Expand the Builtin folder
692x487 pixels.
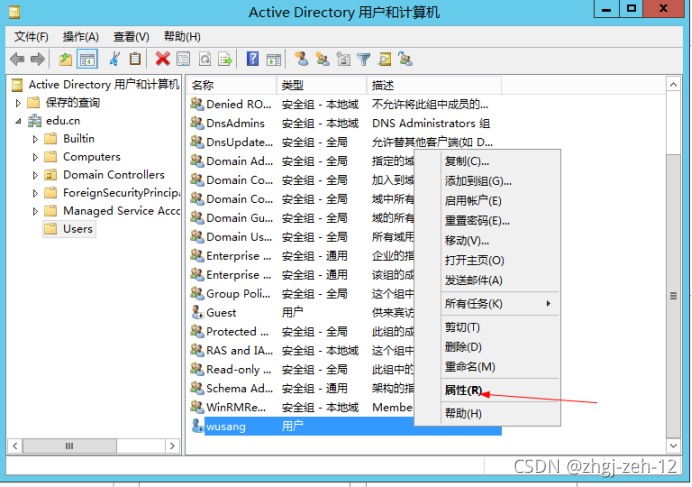35,139
